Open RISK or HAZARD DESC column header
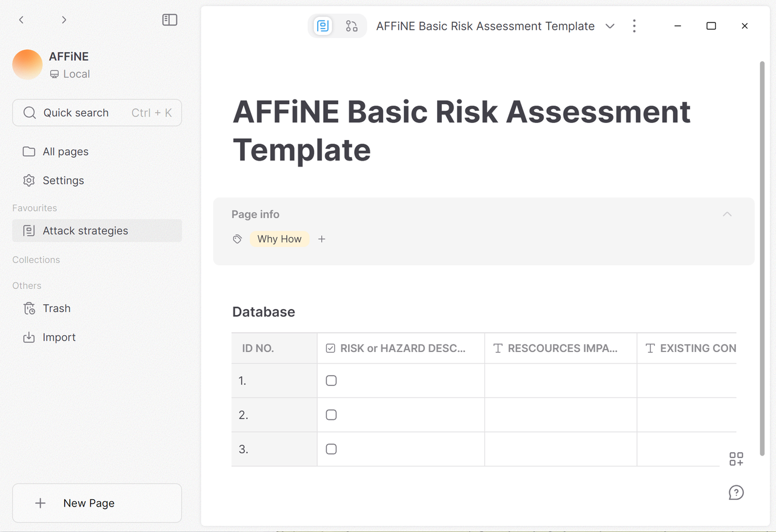 coord(401,348)
